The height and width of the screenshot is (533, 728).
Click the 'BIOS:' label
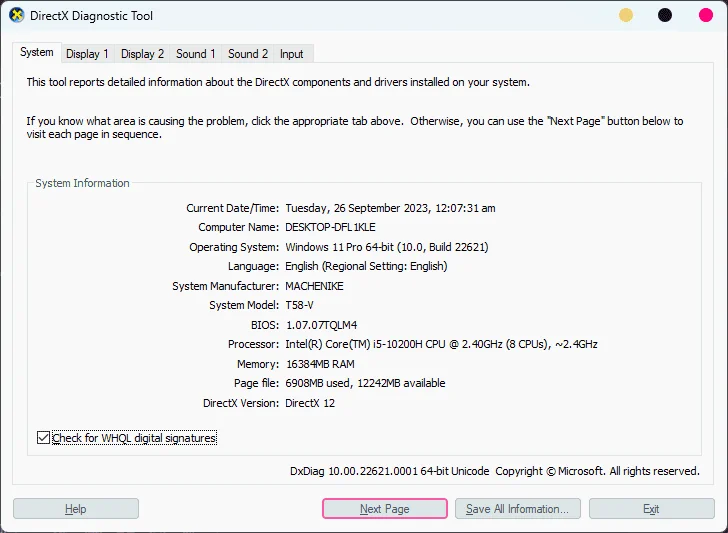[265, 325]
